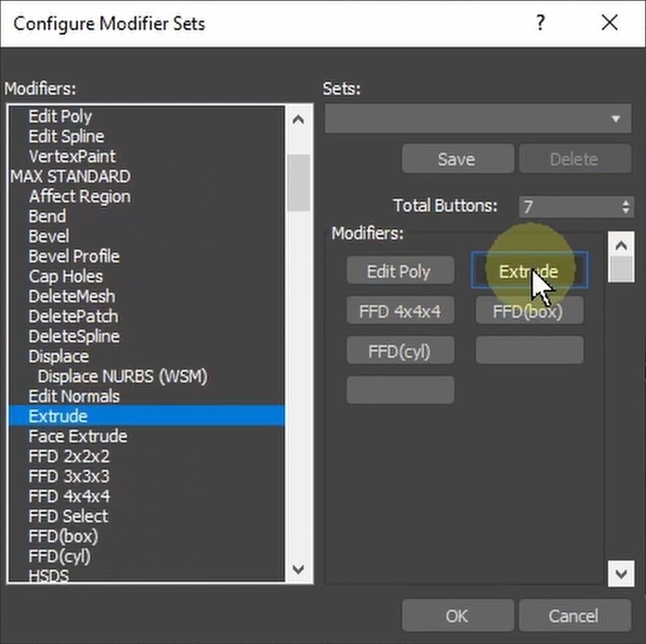
Task: Select FFD 2x2x2 from the list
Action: [x=65, y=457]
